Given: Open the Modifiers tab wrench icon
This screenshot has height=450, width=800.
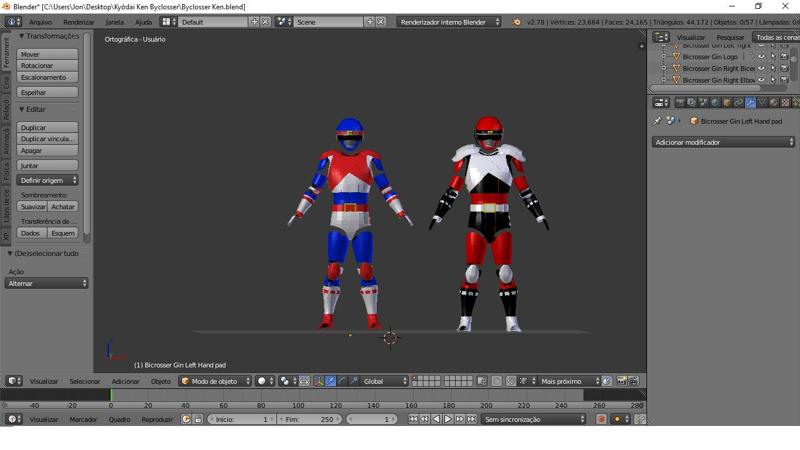Looking at the screenshot, I should pos(750,102).
